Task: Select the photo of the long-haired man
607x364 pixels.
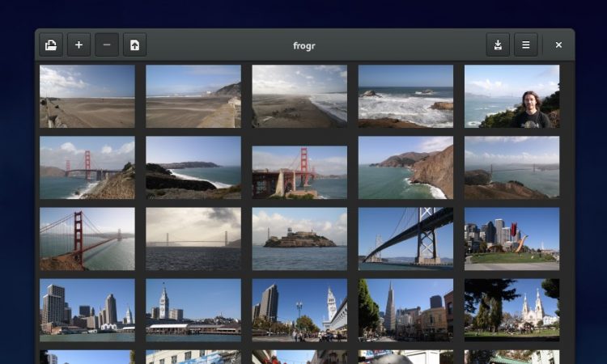Action: tap(511, 96)
